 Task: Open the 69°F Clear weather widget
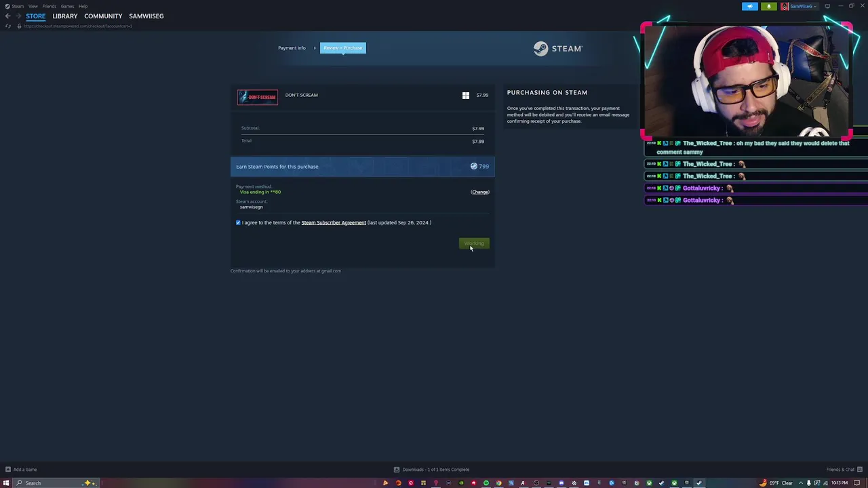[x=776, y=483]
